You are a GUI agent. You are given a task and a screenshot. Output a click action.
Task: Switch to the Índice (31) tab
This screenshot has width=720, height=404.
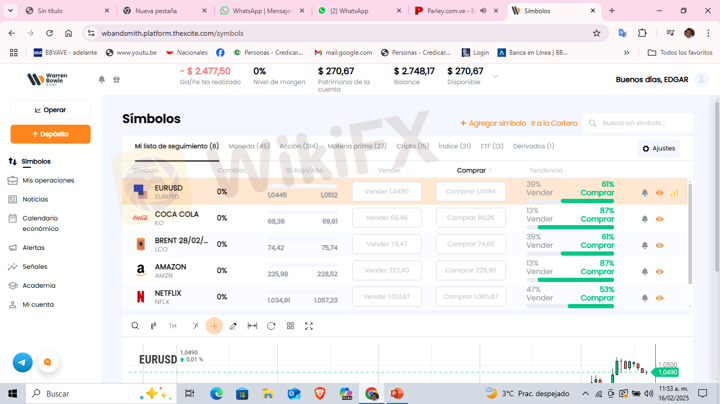pos(455,146)
